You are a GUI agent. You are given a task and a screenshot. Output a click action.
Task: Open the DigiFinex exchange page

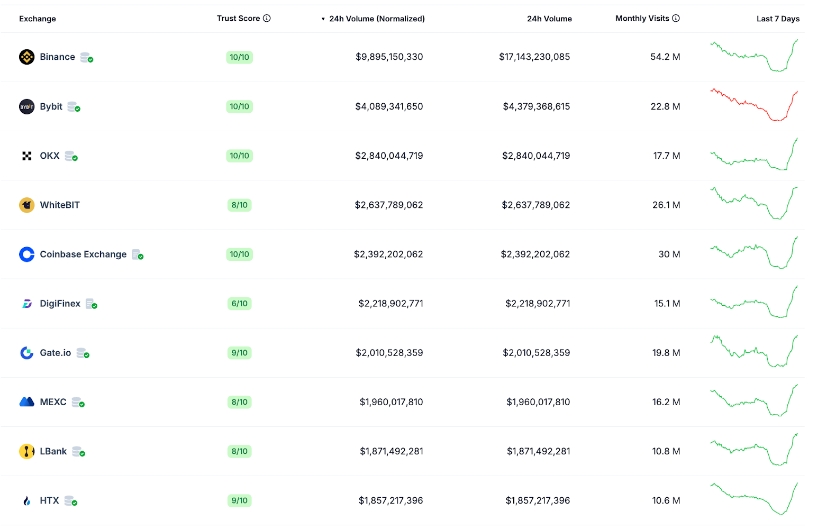pyautogui.click(x=60, y=304)
